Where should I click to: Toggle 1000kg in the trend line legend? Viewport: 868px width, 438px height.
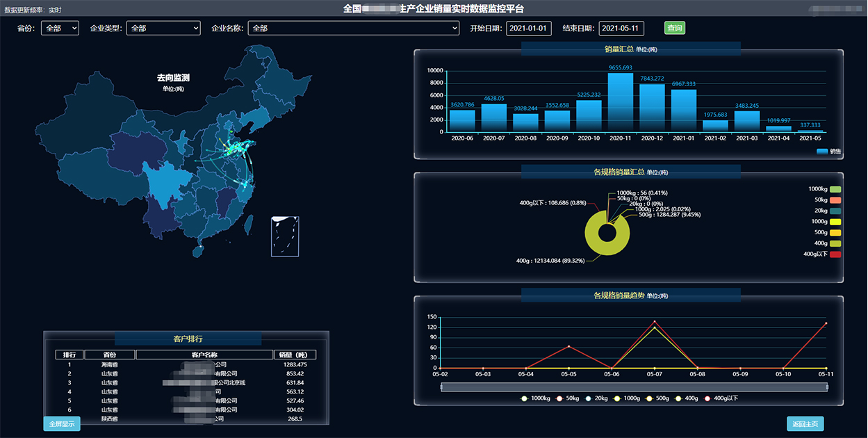pyautogui.click(x=536, y=398)
